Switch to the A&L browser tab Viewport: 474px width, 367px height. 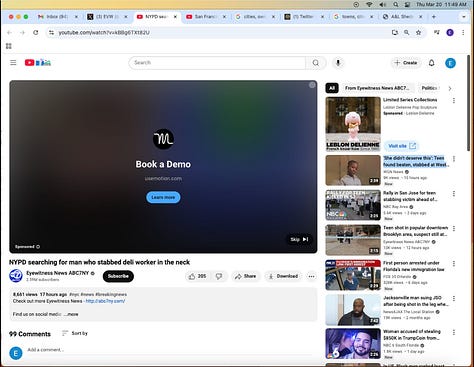(402, 17)
